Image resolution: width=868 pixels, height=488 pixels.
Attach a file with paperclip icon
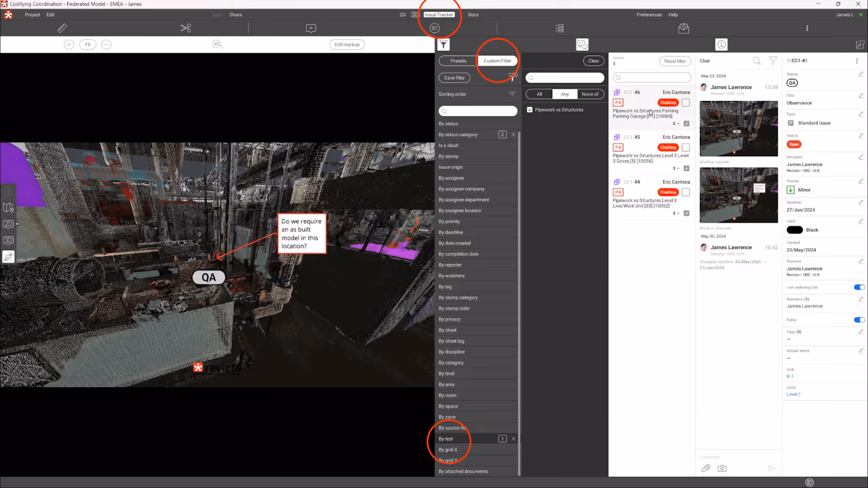click(x=706, y=468)
